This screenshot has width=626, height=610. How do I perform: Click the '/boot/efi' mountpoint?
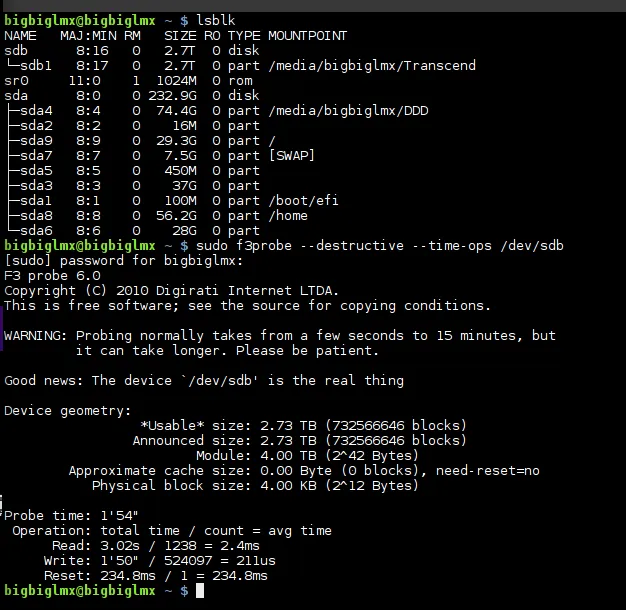point(303,201)
